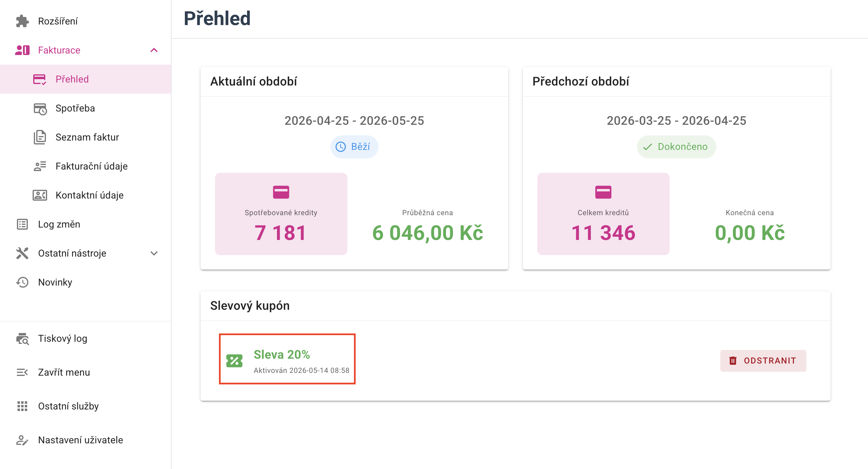Click the Dokončeno status chip

[x=676, y=147]
